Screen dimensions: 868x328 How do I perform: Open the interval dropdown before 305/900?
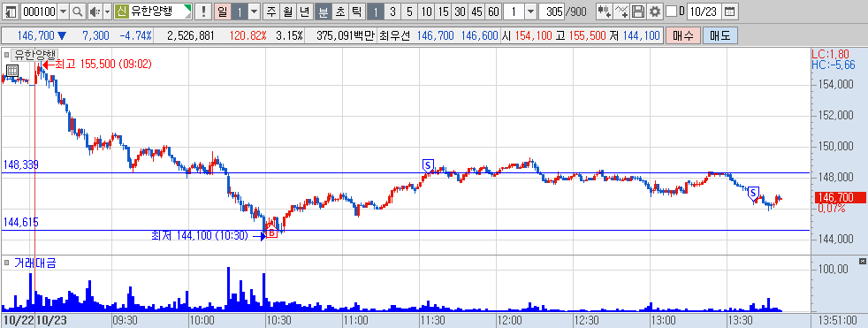click(x=530, y=11)
